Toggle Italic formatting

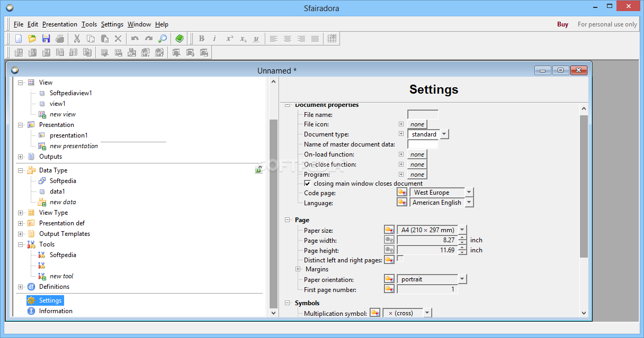[x=215, y=39]
